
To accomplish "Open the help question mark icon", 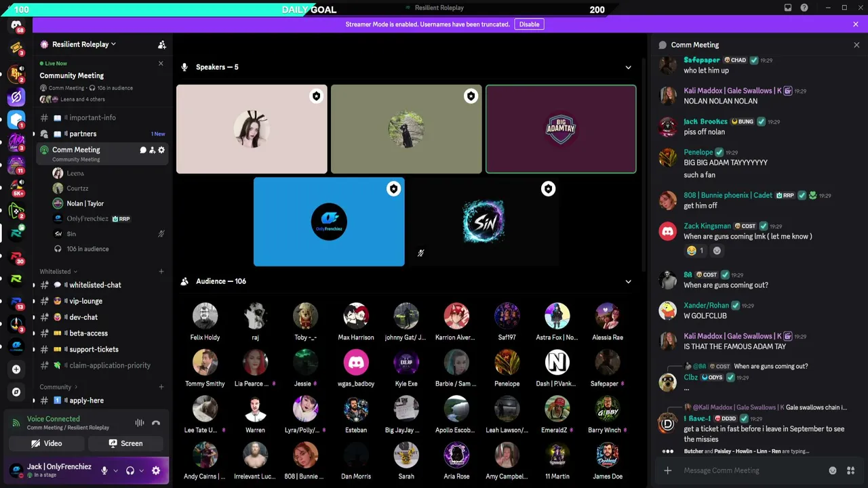I will pos(804,8).
